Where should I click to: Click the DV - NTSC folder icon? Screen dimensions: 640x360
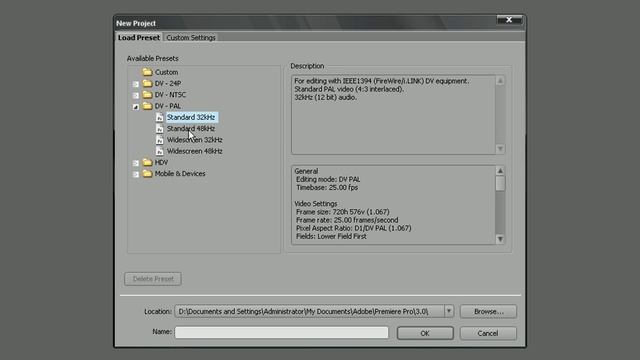click(147, 94)
